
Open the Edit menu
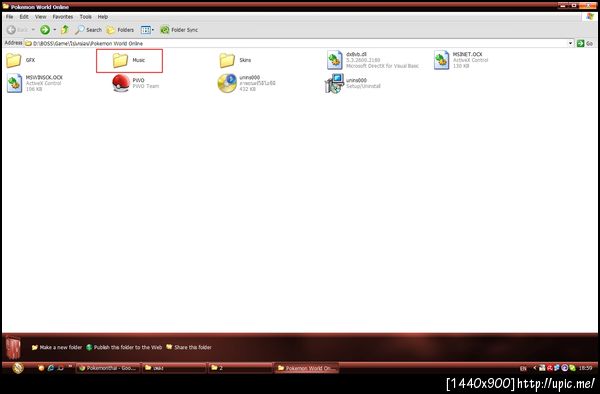coord(24,17)
